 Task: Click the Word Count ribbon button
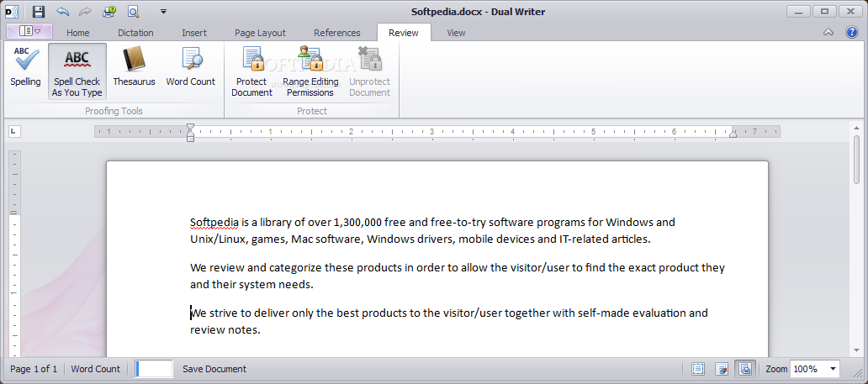(191, 67)
